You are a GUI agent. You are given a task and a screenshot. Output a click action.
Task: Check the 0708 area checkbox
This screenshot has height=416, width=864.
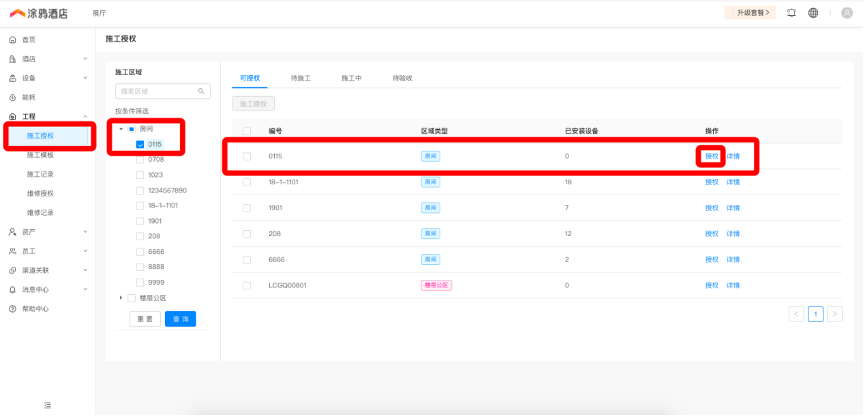coord(140,160)
